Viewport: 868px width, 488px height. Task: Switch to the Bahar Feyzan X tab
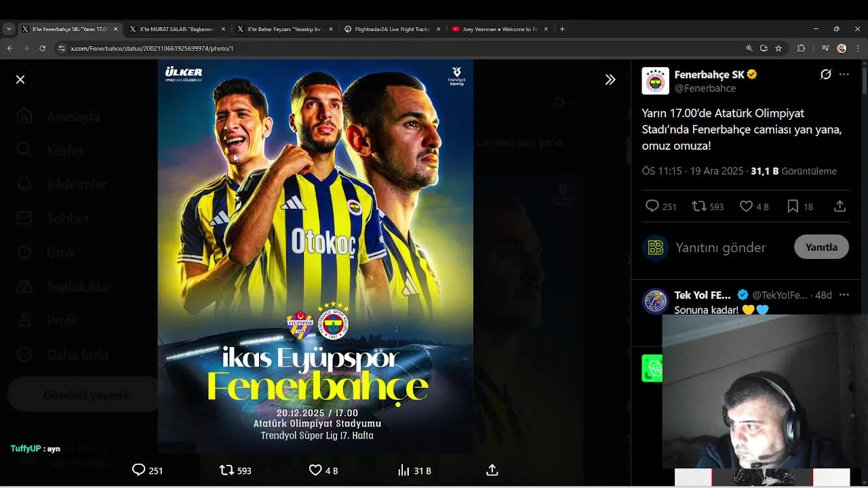tap(283, 29)
